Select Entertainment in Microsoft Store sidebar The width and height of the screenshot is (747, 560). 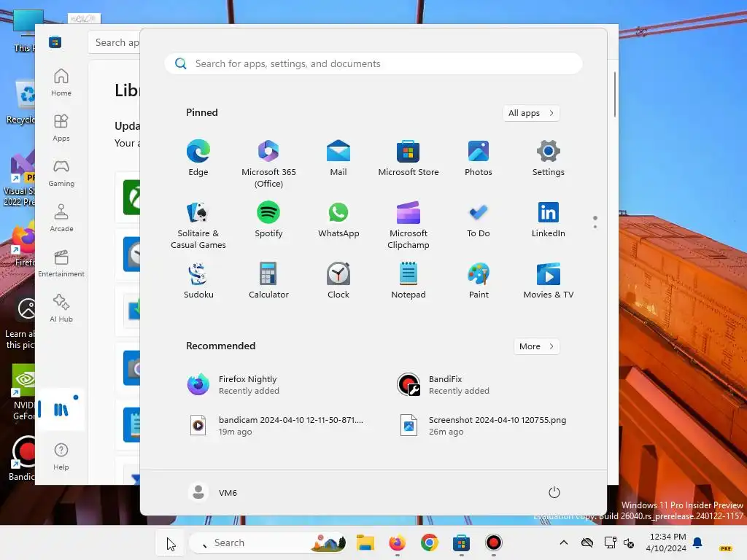(61, 264)
